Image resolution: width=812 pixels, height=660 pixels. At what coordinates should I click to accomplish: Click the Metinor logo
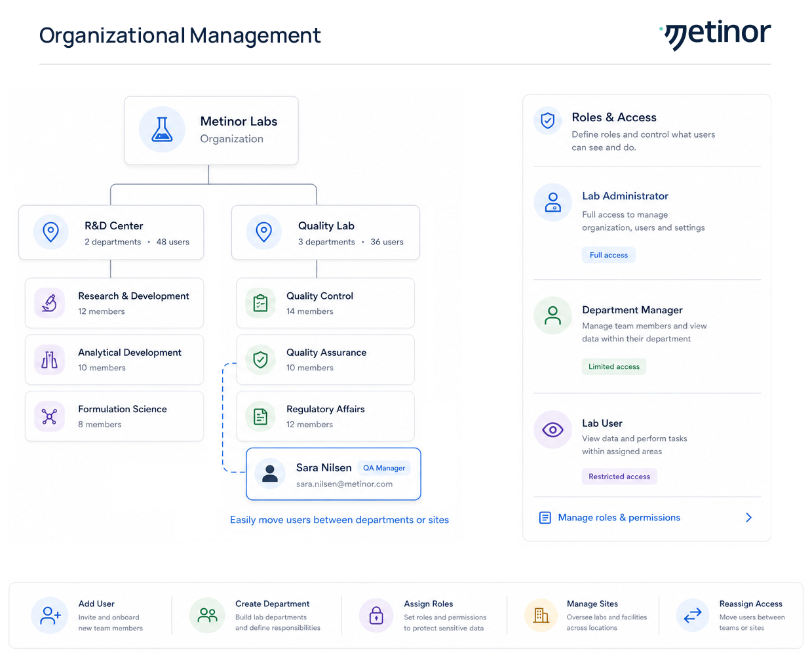(715, 34)
